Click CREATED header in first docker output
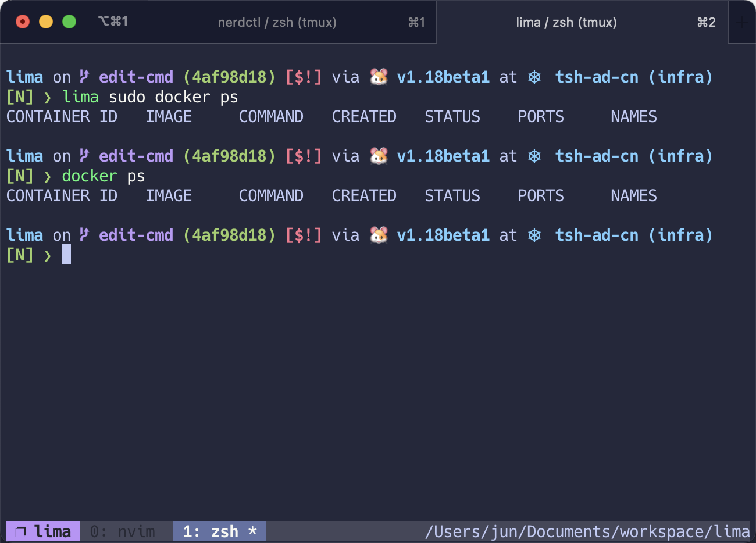 (364, 116)
